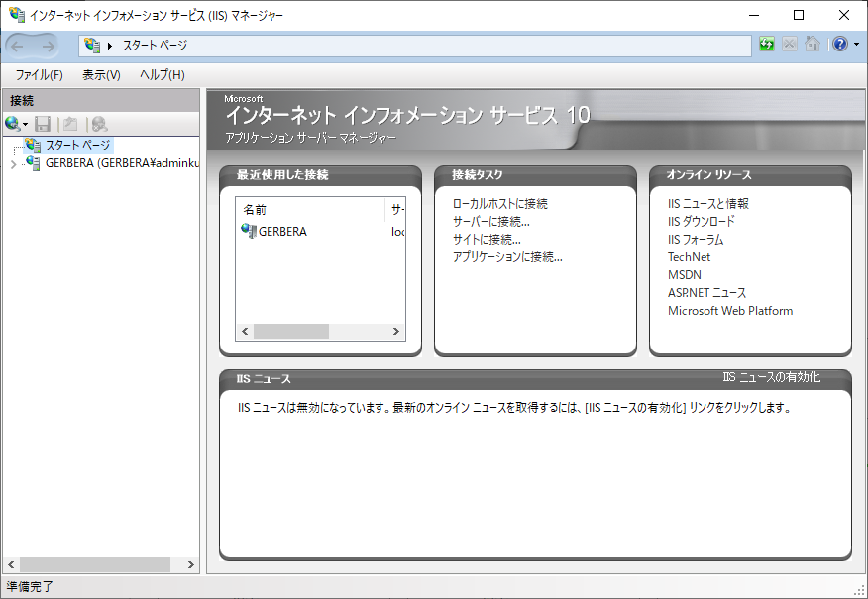Click サーバーに接続... link
This screenshot has height=599, width=868.
491,221
